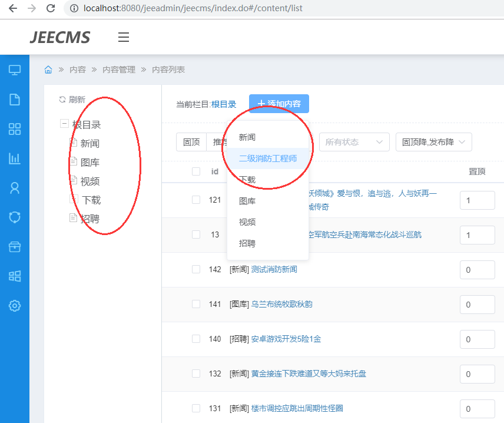Edit the 置顶 value for row 142
504x423 pixels.
click(x=478, y=270)
